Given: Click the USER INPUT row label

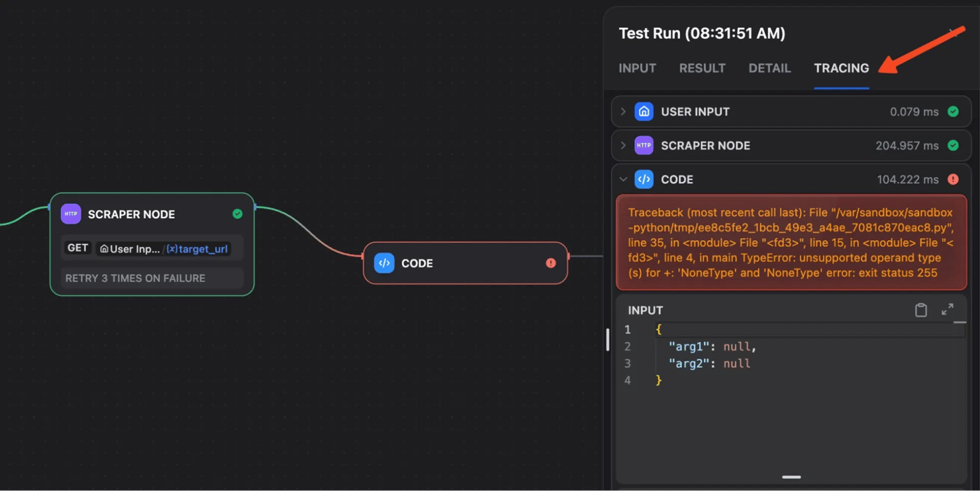Looking at the screenshot, I should click(x=695, y=112).
